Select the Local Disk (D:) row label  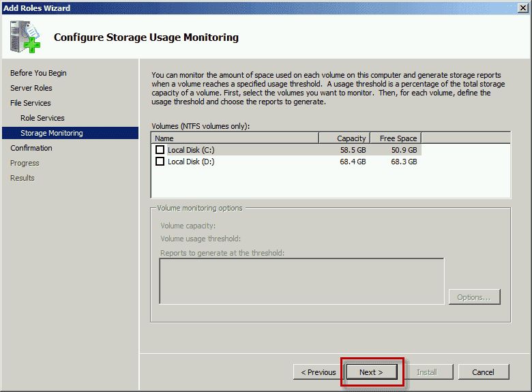click(191, 162)
